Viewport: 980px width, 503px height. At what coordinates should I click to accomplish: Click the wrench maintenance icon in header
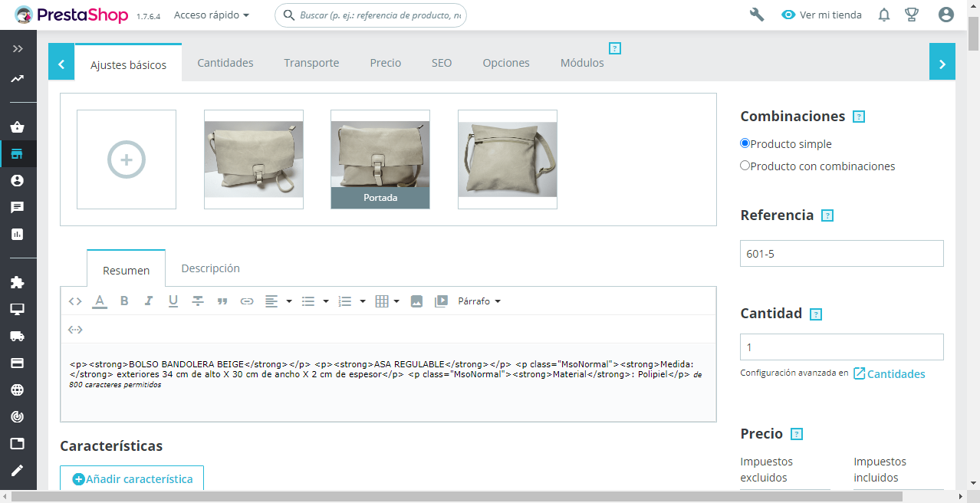[x=757, y=15]
